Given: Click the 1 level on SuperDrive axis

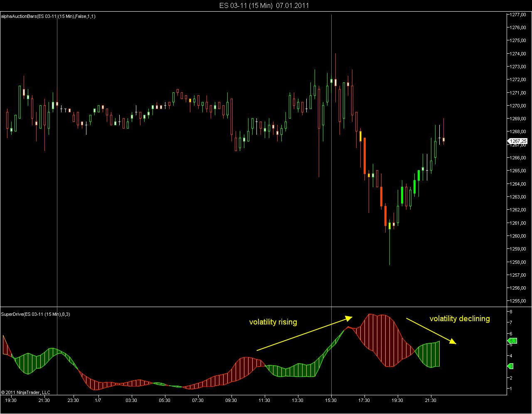Looking at the screenshot, I should pos(511,389).
